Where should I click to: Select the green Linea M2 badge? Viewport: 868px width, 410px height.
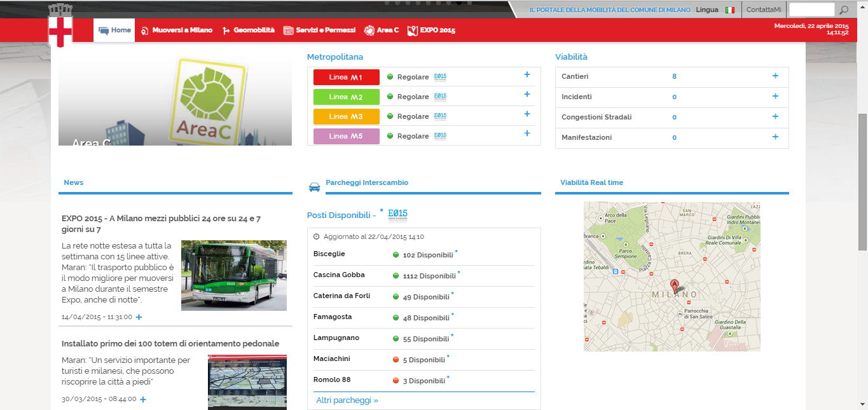[347, 97]
